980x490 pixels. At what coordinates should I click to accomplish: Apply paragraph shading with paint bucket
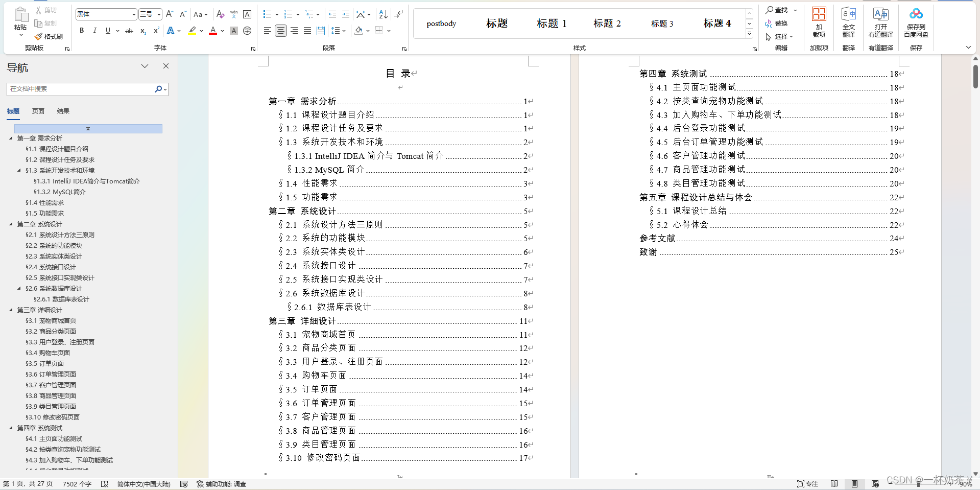[x=358, y=31]
